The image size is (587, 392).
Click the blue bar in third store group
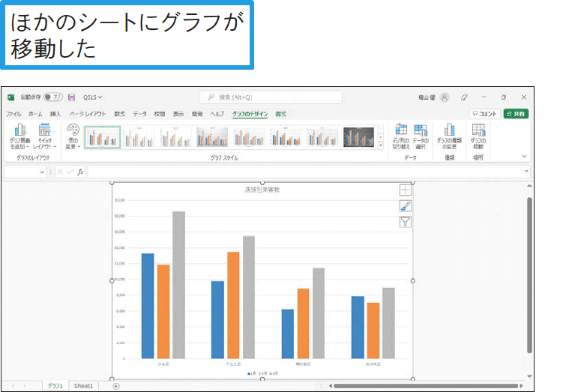pyautogui.click(x=288, y=334)
